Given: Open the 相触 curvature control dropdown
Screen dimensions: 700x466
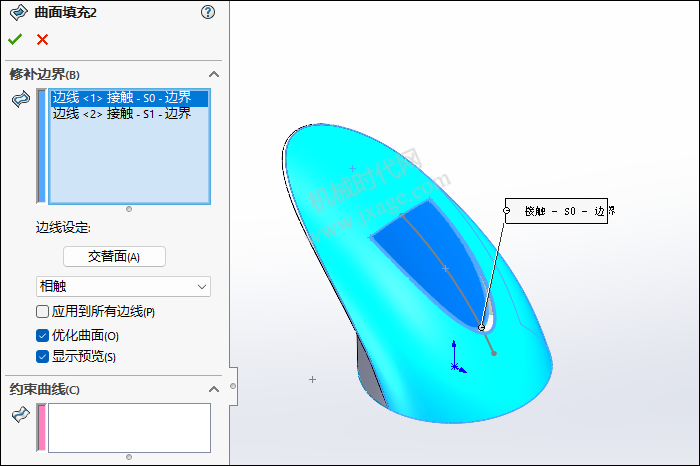Looking at the screenshot, I should tap(123, 286).
